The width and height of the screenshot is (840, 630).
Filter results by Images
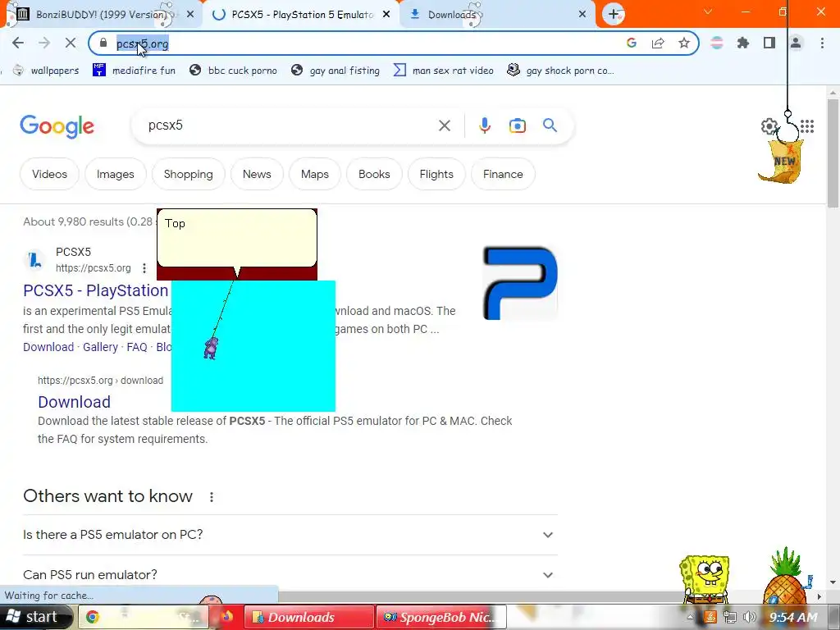click(x=115, y=174)
